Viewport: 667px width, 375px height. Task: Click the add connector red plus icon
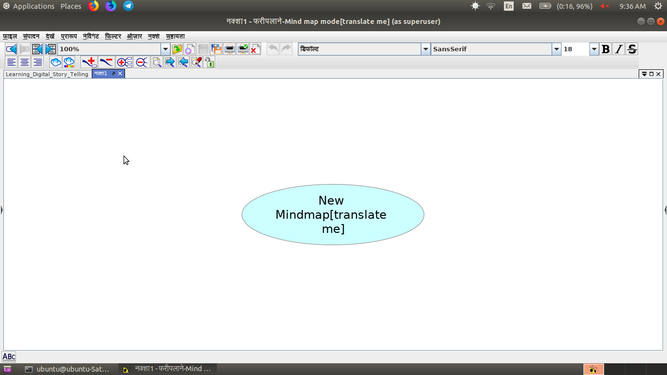coord(89,62)
